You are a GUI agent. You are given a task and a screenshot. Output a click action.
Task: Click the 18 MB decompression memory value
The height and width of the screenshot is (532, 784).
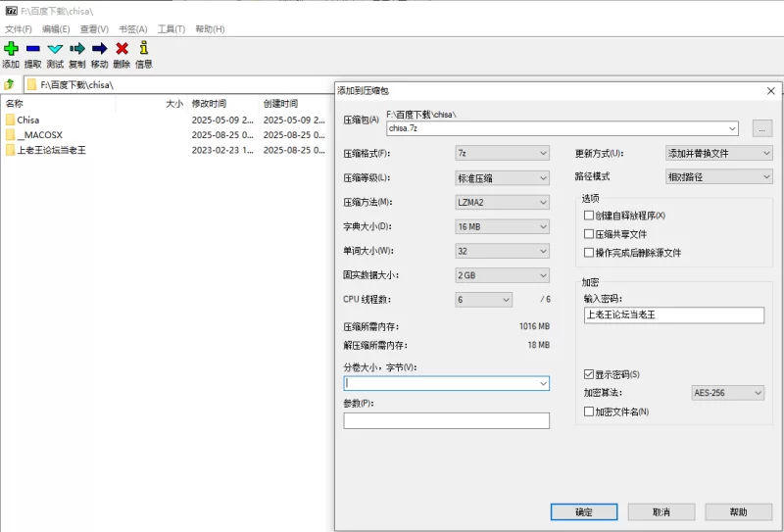click(538, 345)
